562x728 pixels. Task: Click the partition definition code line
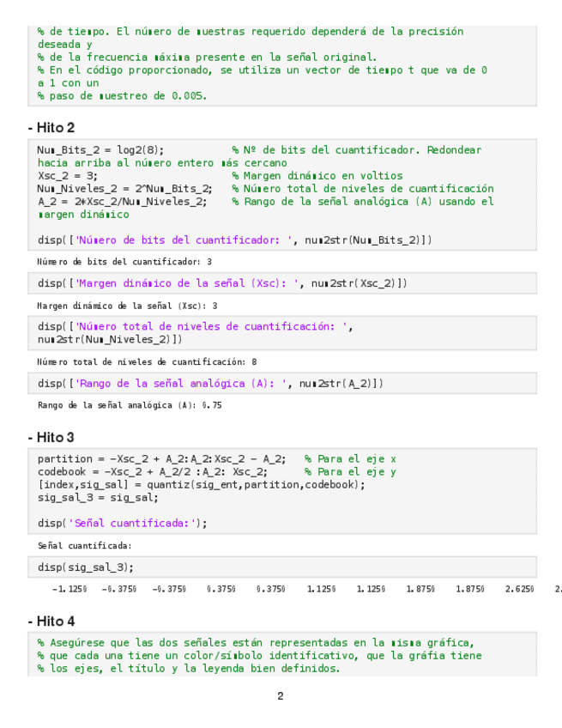click(162, 459)
